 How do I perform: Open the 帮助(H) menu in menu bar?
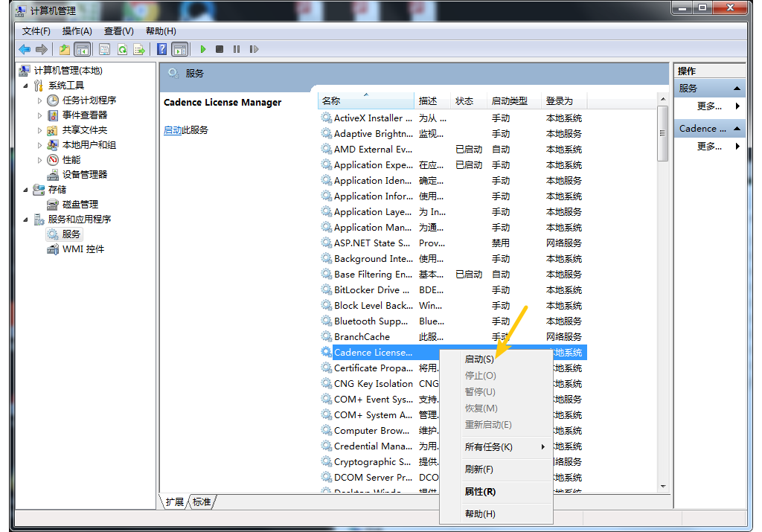point(161,31)
